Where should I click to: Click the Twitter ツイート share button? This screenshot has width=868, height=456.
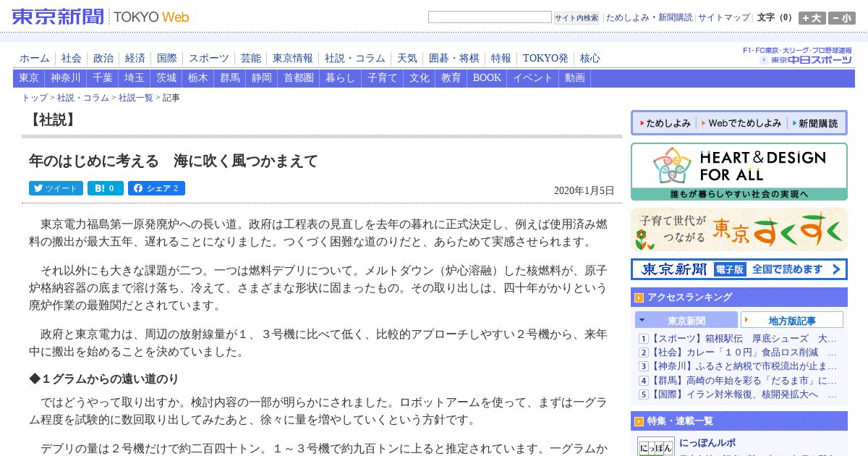point(56,188)
